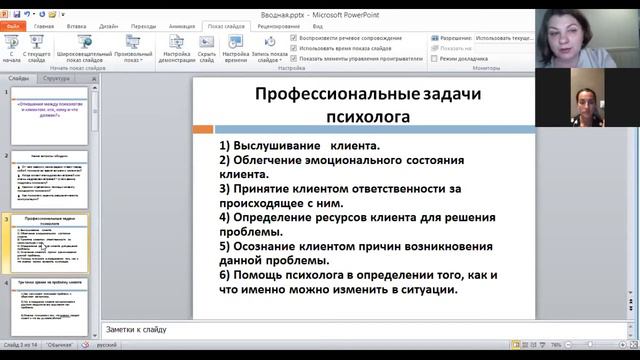Start Slide Show icon in status bar
Image resolution: width=640 pixels, height=360 pixels.
click(542, 345)
